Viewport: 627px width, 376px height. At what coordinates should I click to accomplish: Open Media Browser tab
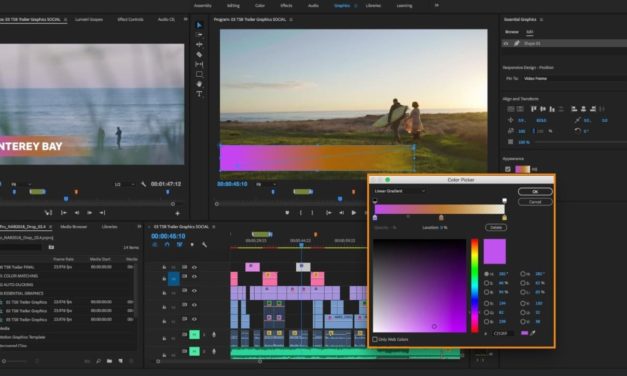(x=74, y=227)
